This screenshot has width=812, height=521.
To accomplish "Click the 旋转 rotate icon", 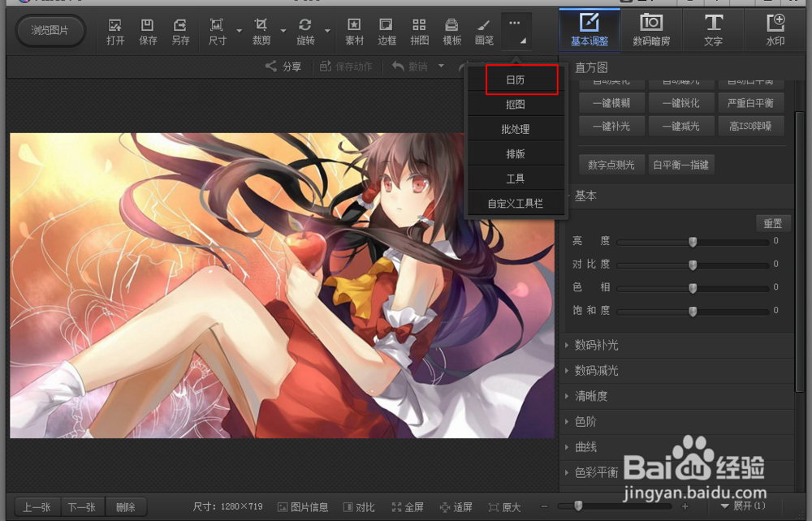I will [x=305, y=32].
